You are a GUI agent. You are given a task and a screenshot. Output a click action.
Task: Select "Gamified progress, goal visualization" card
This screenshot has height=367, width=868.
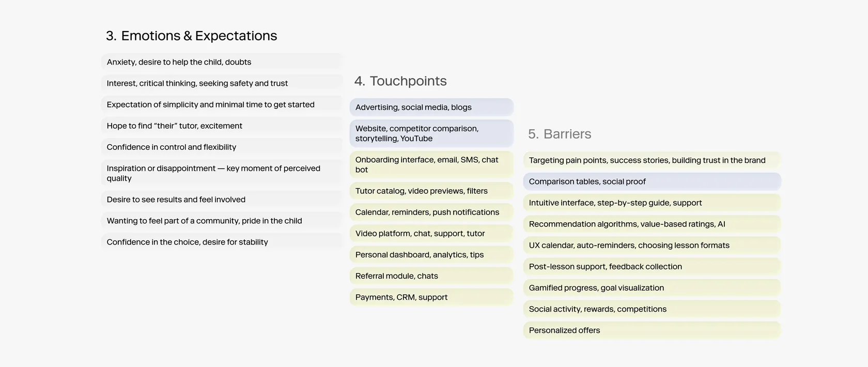tap(652, 288)
